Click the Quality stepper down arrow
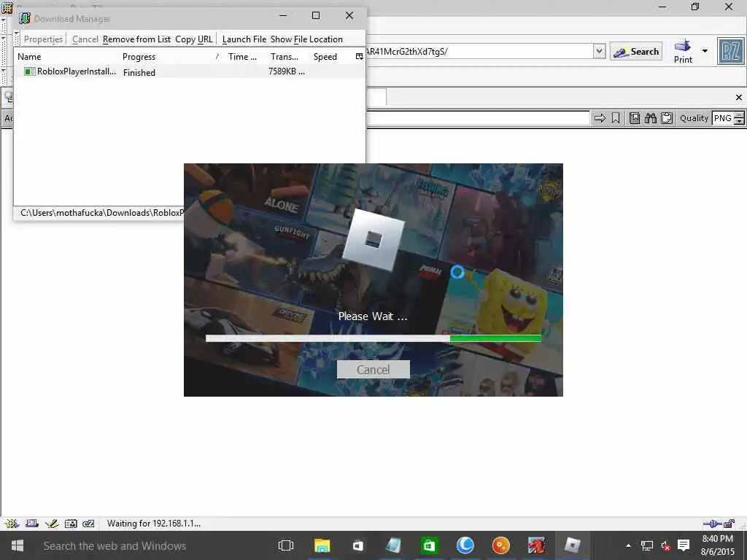The width and height of the screenshot is (747, 560). 739,122
